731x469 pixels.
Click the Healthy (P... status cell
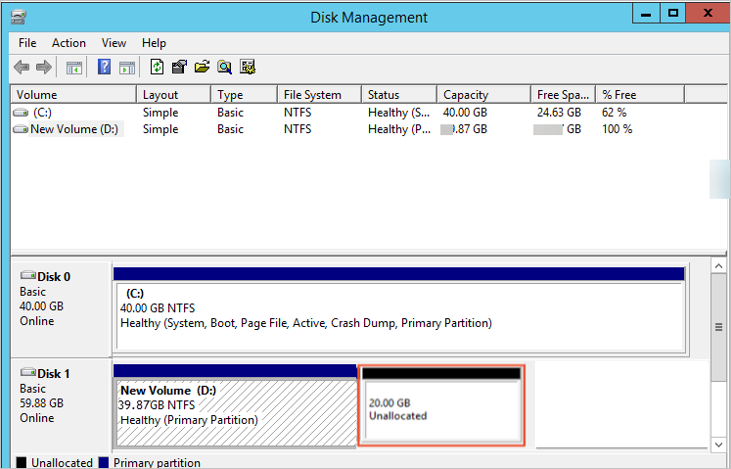(399, 129)
